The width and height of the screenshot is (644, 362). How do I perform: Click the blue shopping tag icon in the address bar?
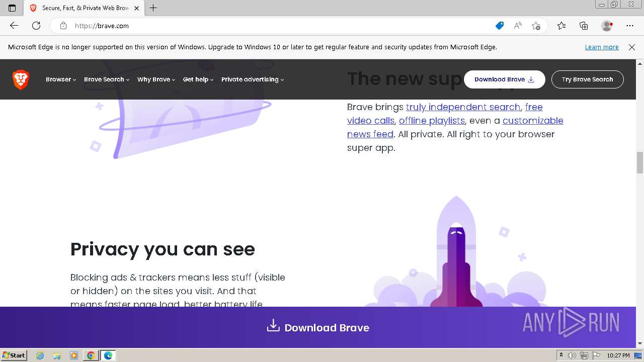(500, 26)
